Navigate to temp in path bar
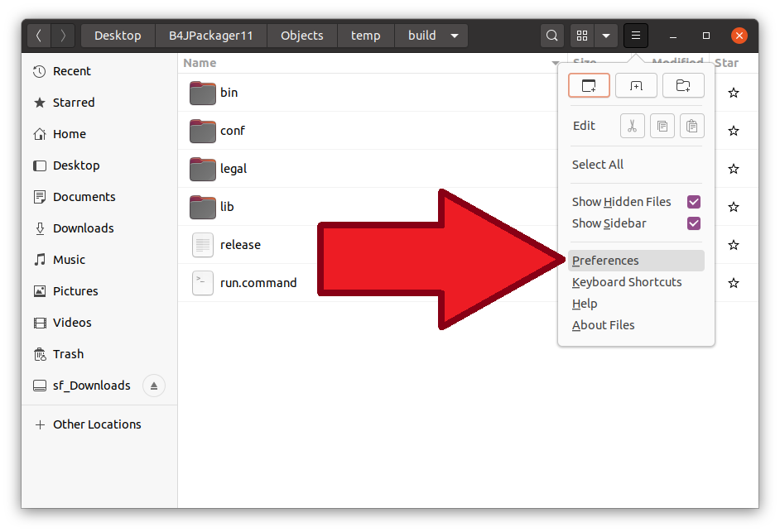This screenshot has height=532, width=780. click(366, 36)
